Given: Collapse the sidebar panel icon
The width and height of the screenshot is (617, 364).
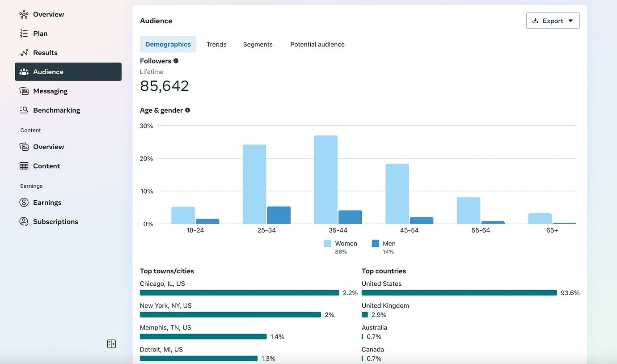Looking at the screenshot, I should (x=112, y=344).
